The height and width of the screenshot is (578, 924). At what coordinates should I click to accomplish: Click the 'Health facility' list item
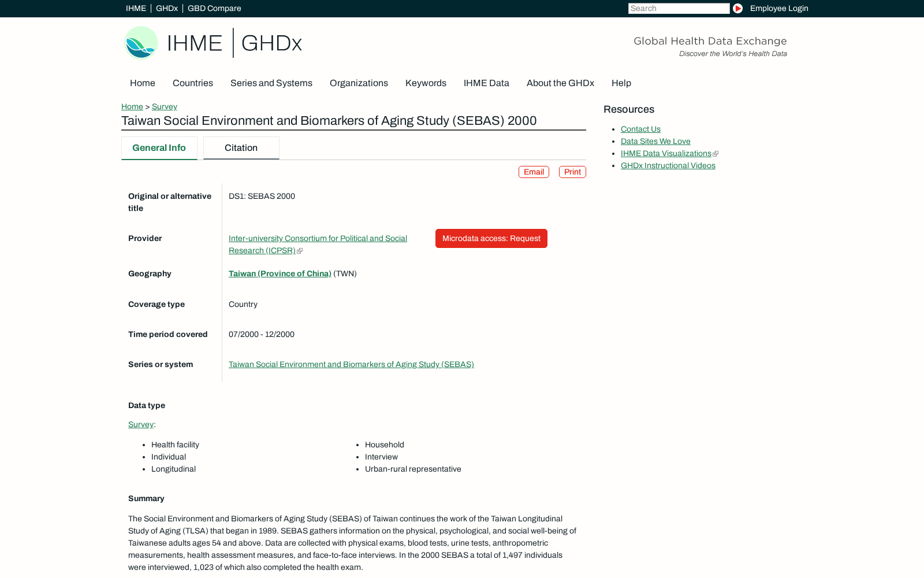click(x=175, y=445)
